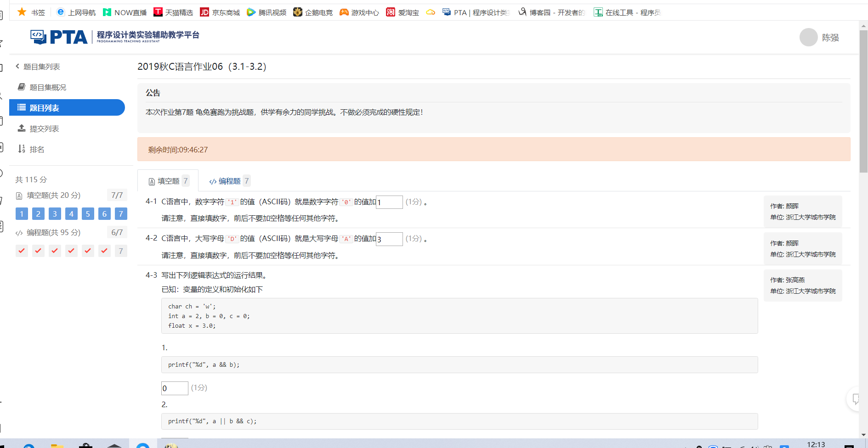Jump to blue fill-in question 7 button
This screenshot has height=448, width=868.
pyautogui.click(x=121, y=214)
